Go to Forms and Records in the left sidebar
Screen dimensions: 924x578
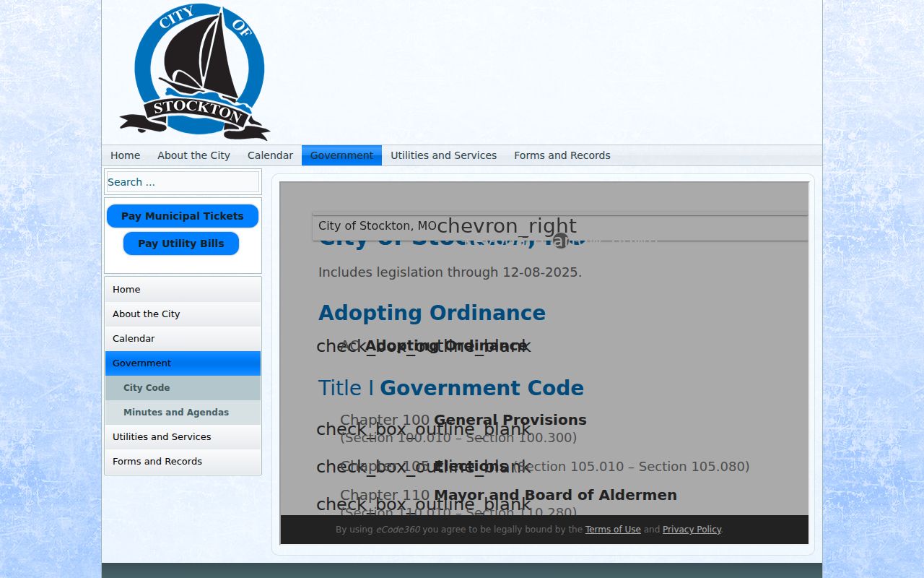(183, 462)
